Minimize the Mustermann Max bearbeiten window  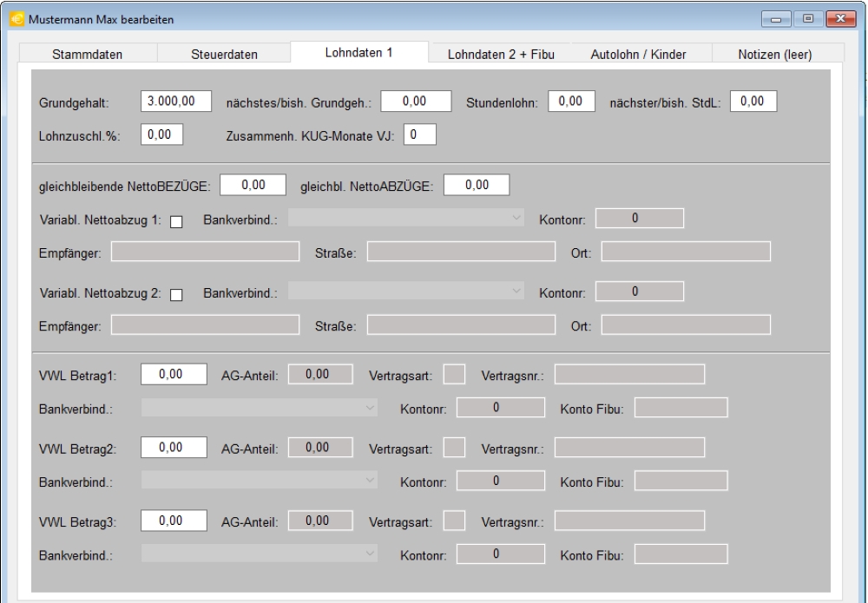[776, 19]
